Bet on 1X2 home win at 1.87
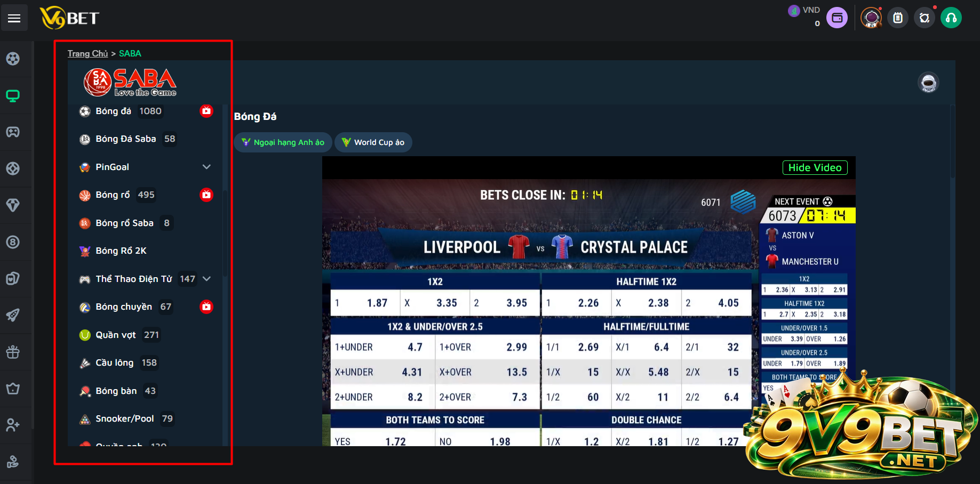980x484 pixels. tap(365, 303)
